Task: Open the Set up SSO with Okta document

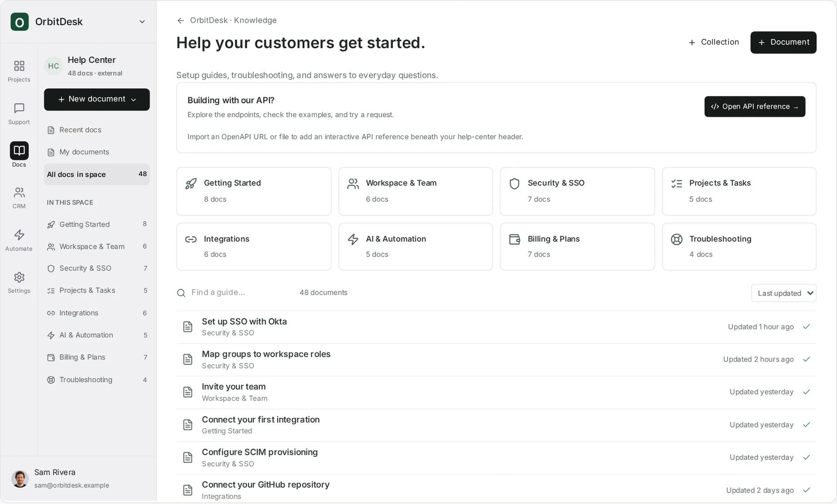Action: pos(496,327)
